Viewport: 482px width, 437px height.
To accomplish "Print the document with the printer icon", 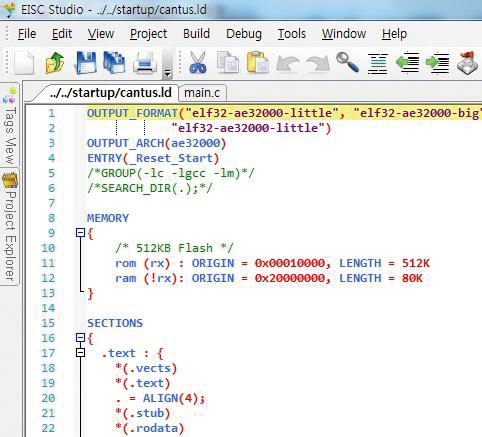I will 145,62.
